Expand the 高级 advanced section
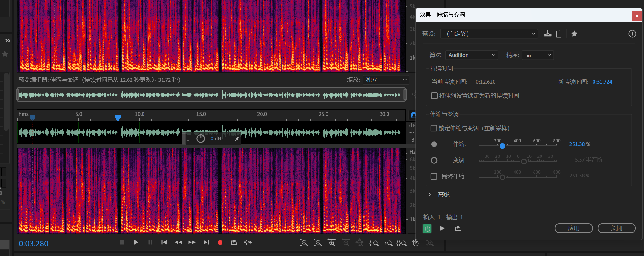Viewport: 644px width, 256px height. click(x=430, y=195)
